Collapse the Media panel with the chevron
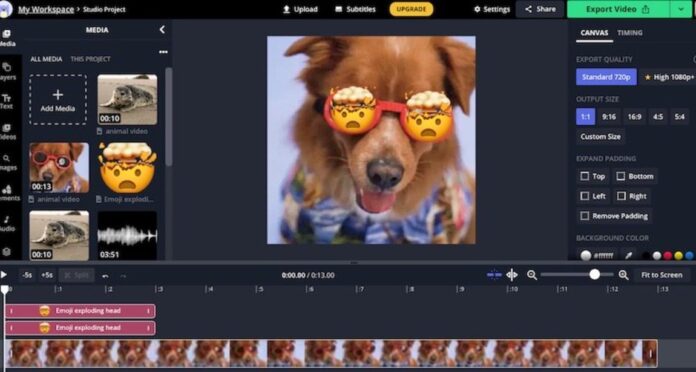Viewport: 696px width, 372px height. click(162, 30)
